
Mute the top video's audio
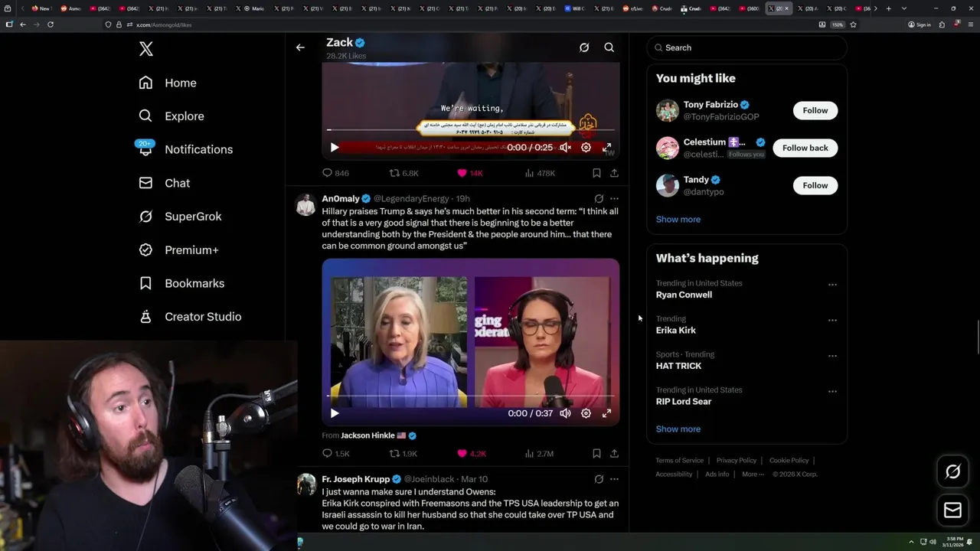(x=565, y=147)
